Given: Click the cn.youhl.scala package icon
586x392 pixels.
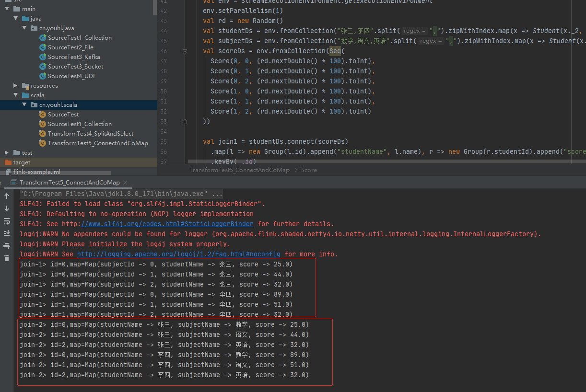Looking at the screenshot, I should [34, 105].
